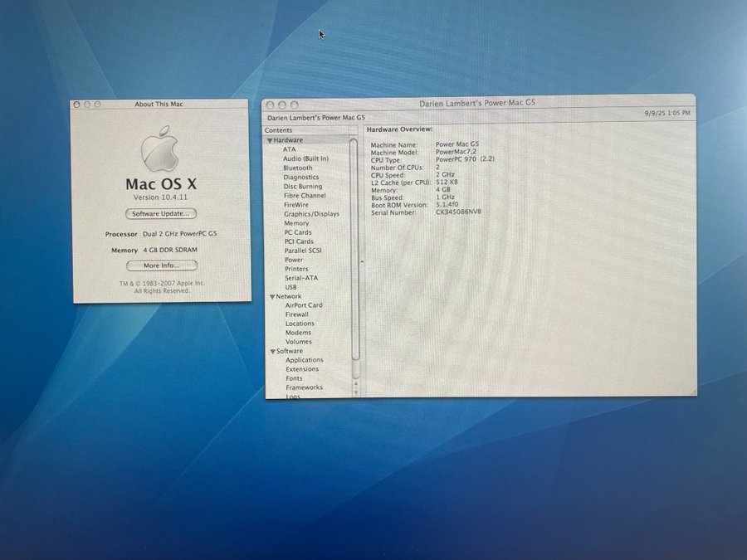Screen dimensions: 747x560
Task: Select Power in the Hardware list
Action: point(294,260)
